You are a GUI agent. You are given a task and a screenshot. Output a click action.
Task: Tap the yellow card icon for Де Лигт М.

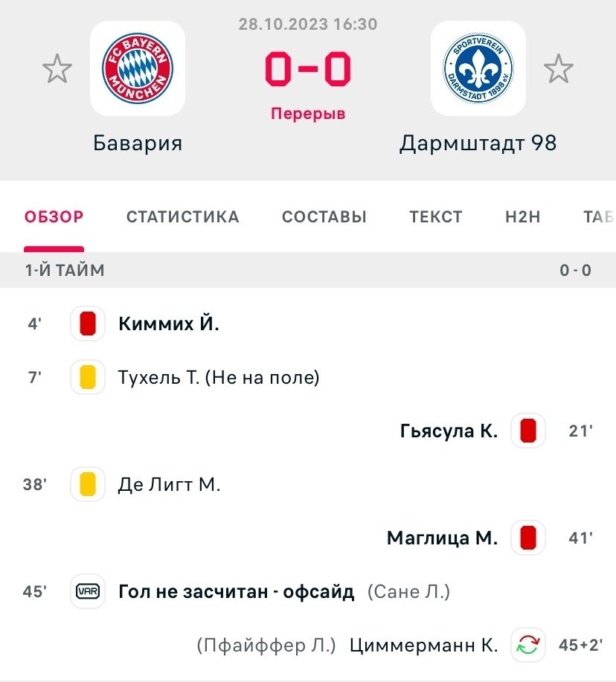88,485
